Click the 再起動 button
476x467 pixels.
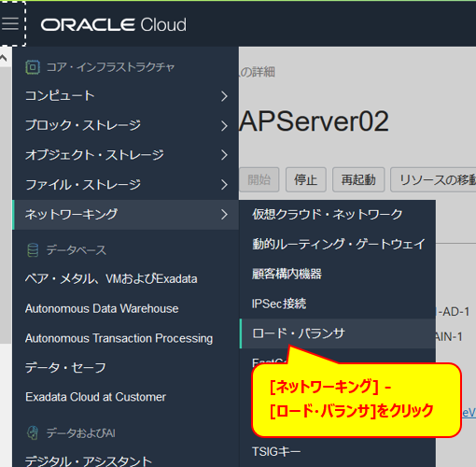coord(358,179)
